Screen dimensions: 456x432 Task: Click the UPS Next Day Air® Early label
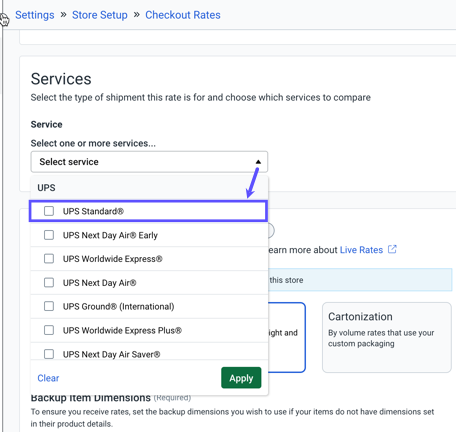tap(110, 235)
